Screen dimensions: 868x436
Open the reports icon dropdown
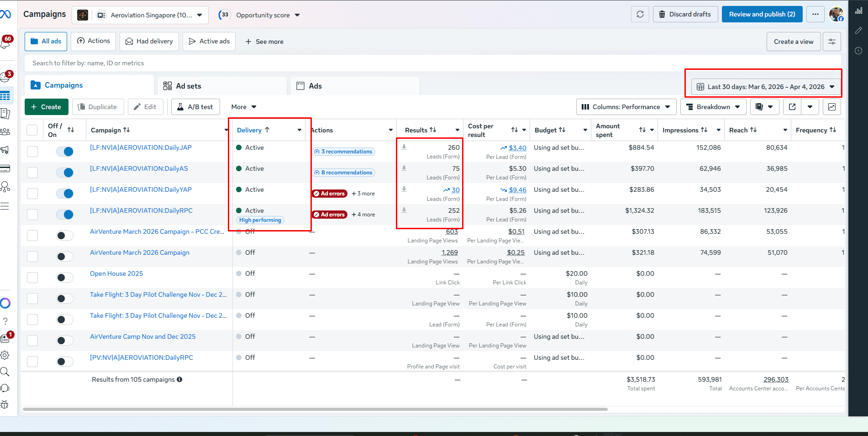pyautogui.click(x=764, y=107)
